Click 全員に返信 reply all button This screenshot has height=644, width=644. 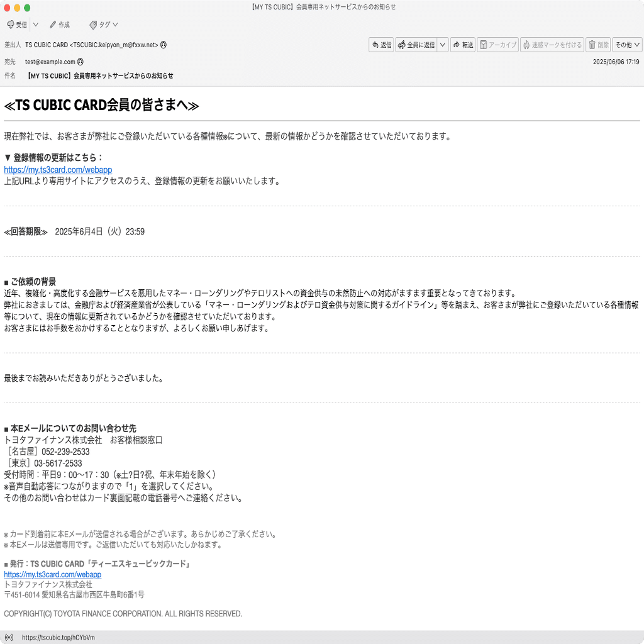click(416, 45)
